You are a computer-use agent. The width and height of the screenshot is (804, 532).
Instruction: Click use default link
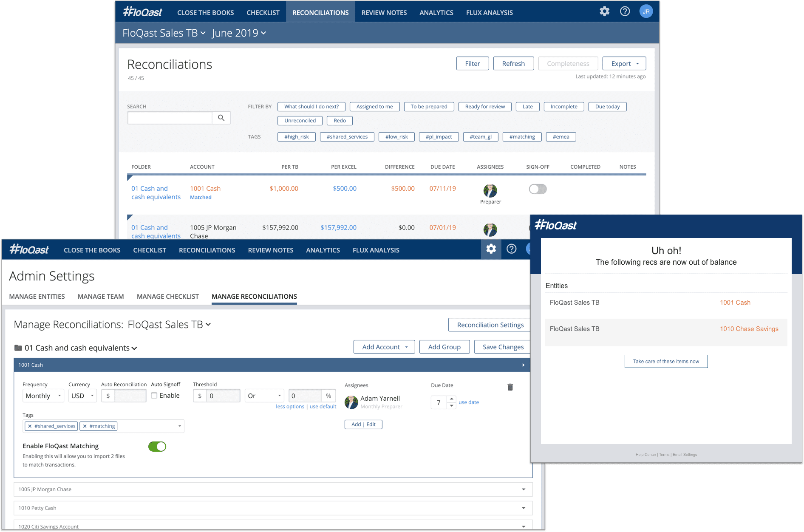click(323, 407)
